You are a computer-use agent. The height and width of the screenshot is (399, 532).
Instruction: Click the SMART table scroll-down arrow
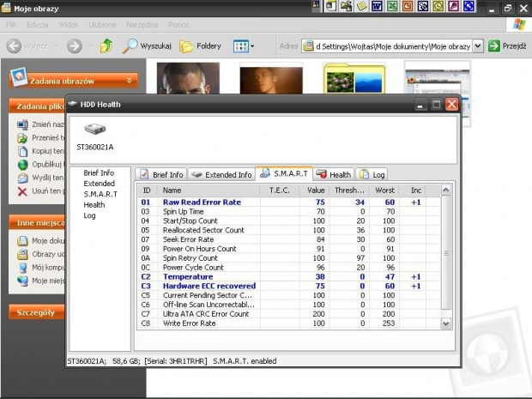click(x=446, y=323)
